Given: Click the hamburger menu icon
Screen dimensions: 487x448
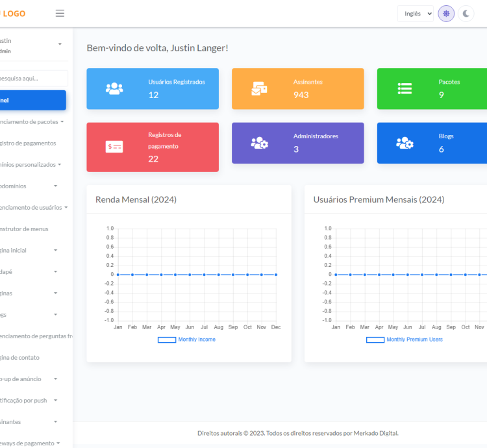Looking at the screenshot, I should pyautogui.click(x=60, y=14).
